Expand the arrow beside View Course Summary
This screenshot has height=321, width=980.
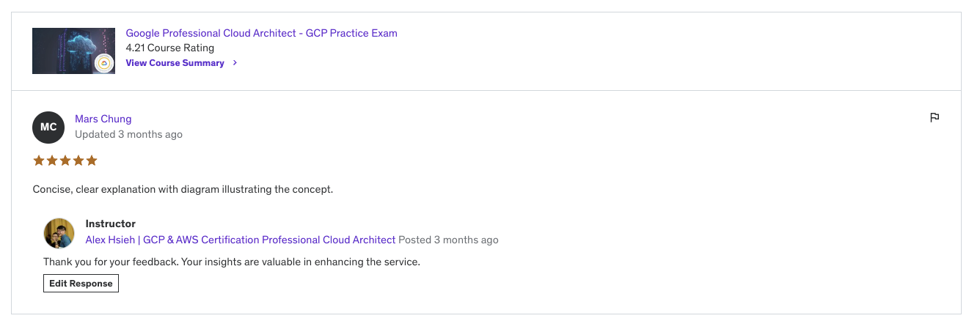click(235, 63)
